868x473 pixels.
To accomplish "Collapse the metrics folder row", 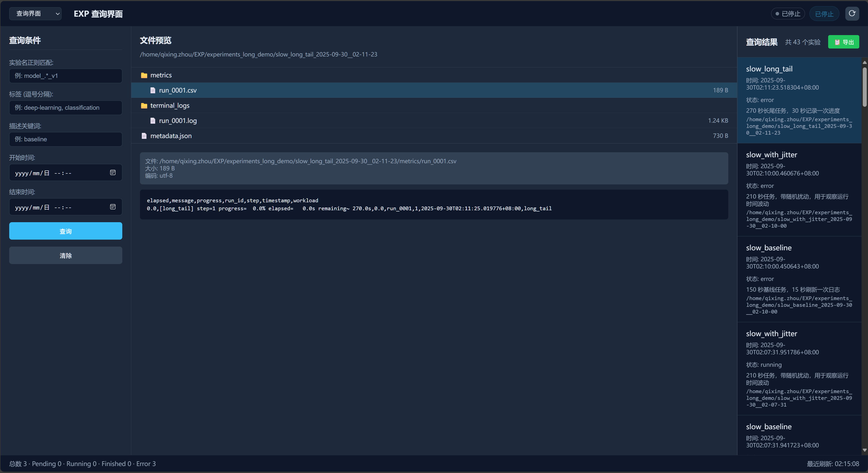I will pyautogui.click(x=161, y=75).
